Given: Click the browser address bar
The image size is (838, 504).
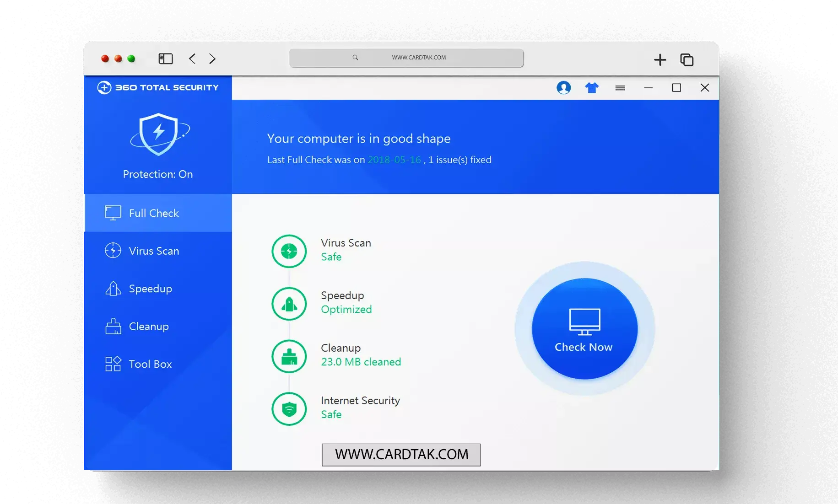Looking at the screenshot, I should tap(406, 58).
